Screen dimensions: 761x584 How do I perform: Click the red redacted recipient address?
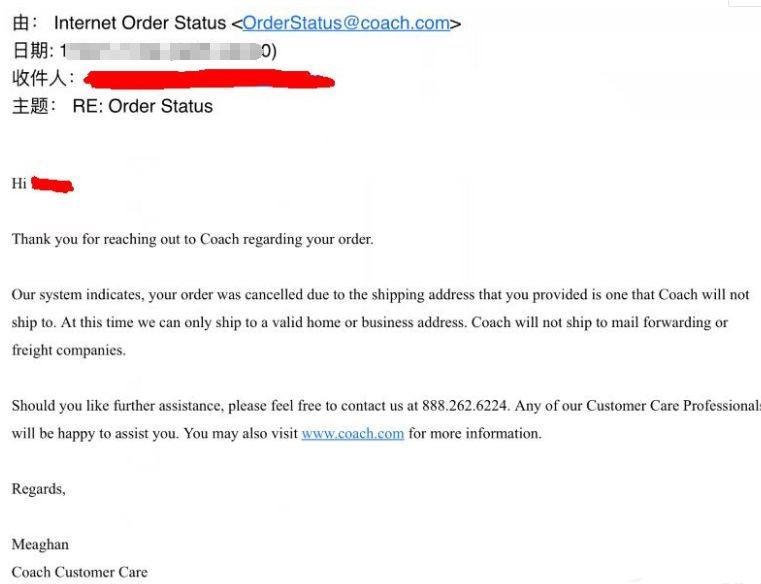209,80
